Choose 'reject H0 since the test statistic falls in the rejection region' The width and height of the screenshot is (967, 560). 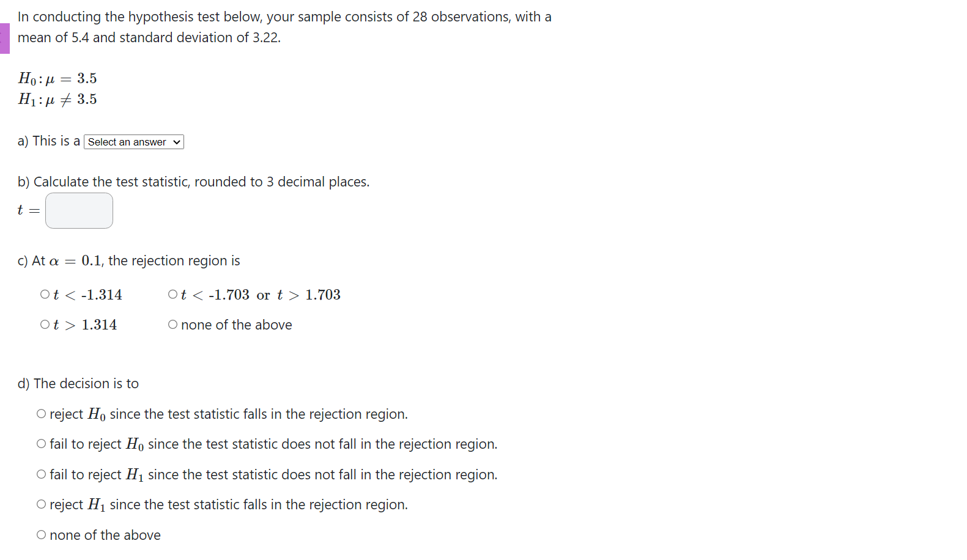point(41,413)
